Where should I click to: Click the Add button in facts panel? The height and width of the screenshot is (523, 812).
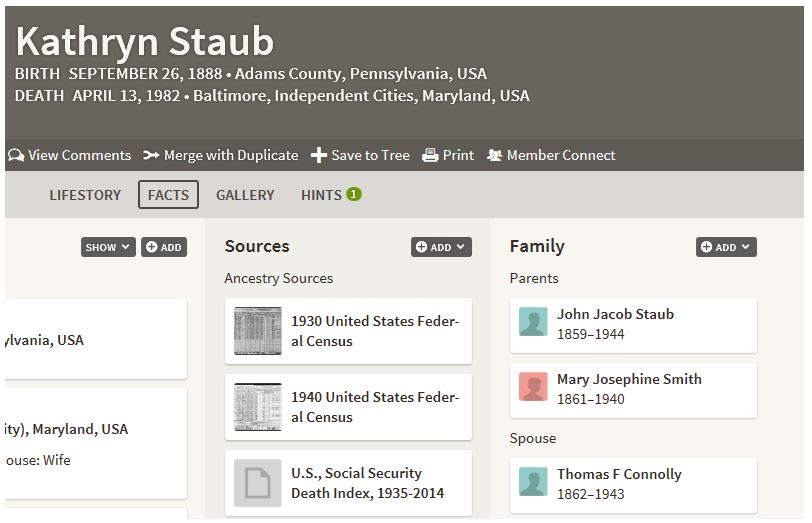pos(164,247)
